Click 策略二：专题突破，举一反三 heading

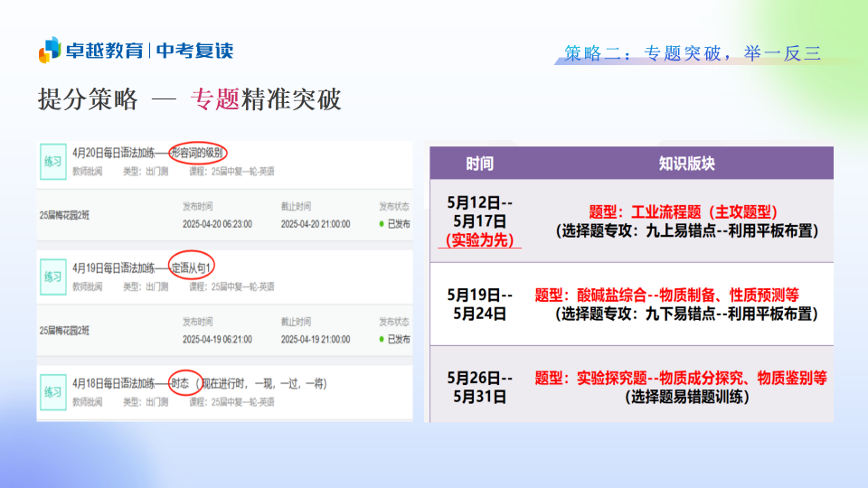tap(693, 53)
